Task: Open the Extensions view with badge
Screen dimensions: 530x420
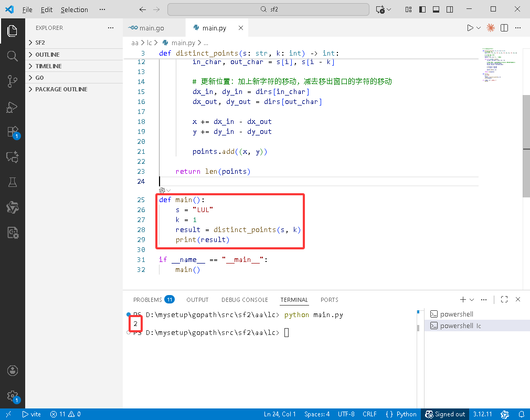Action: 13,132
